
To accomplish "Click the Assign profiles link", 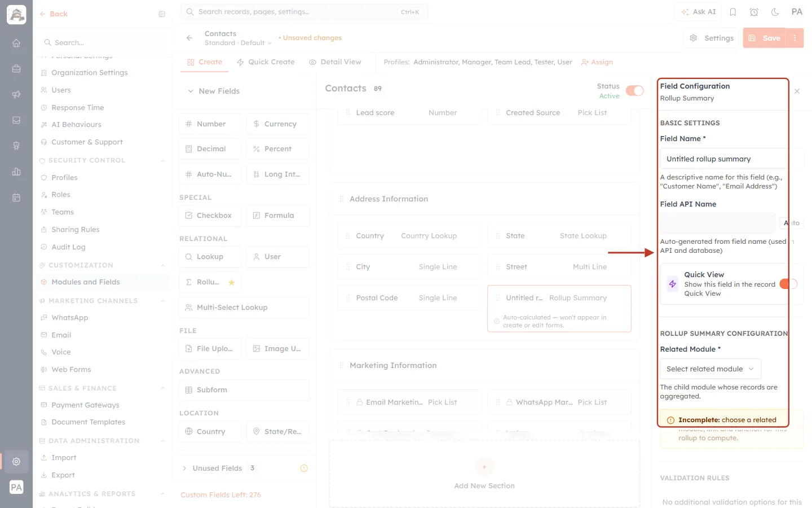I will pos(597,62).
